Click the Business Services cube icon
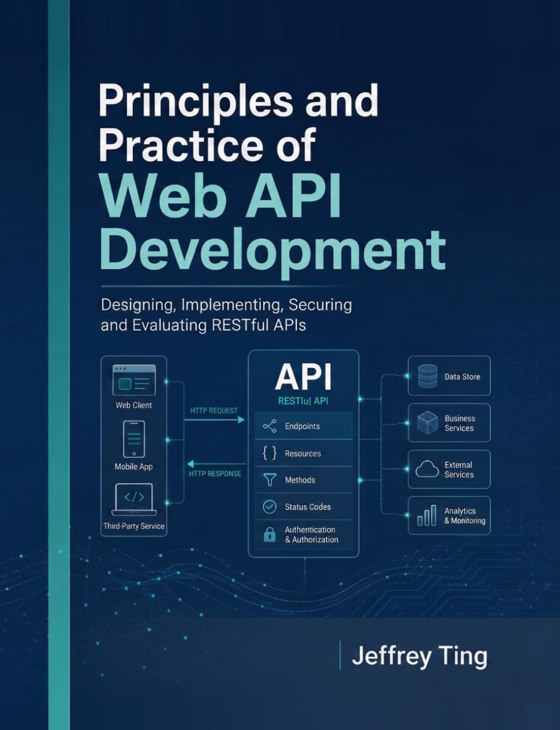The image size is (560, 730). tap(427, 423)
